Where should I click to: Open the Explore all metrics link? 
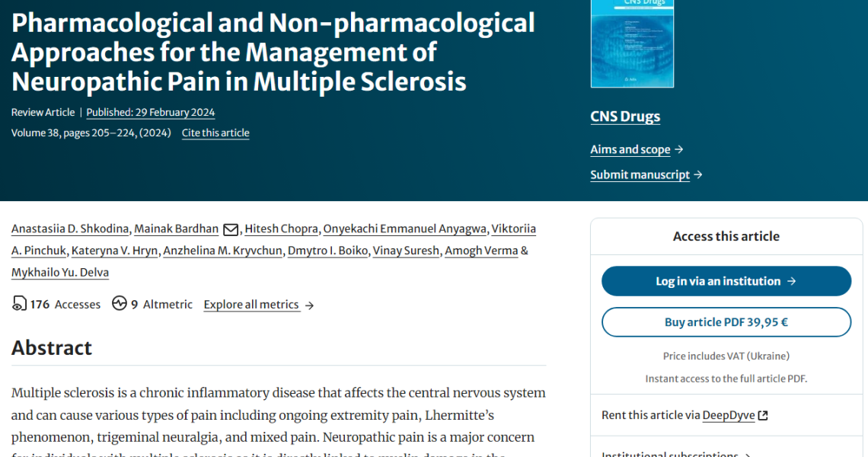(251, 305)
